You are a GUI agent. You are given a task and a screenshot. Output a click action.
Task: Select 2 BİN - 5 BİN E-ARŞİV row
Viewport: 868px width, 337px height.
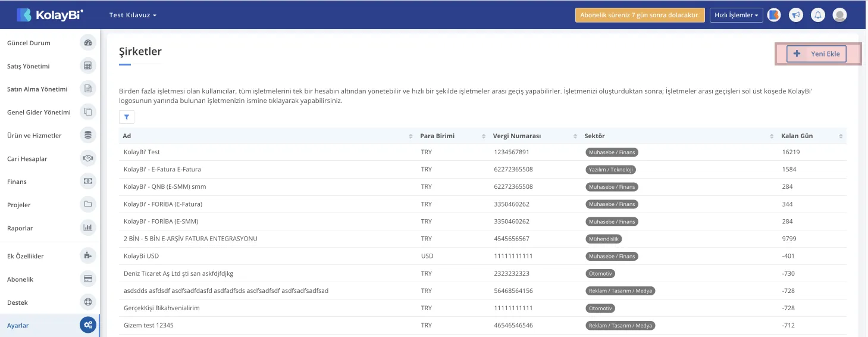pyautogui.click(x=482, y=239)
